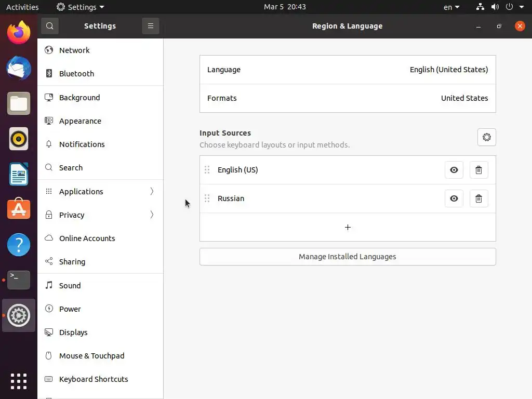The height and width of the screenshot is (399, 532).
Task: Remove the English (US) input source
Action: tap(478, 170)
